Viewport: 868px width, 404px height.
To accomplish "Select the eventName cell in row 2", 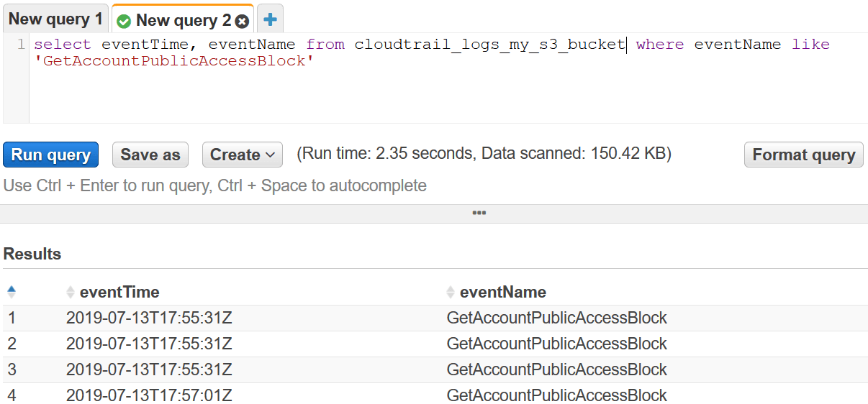I will click(x=556, y=344).
